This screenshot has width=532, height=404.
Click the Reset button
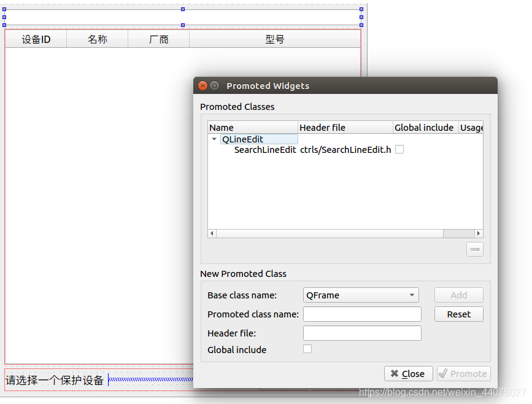coord(459,314)
